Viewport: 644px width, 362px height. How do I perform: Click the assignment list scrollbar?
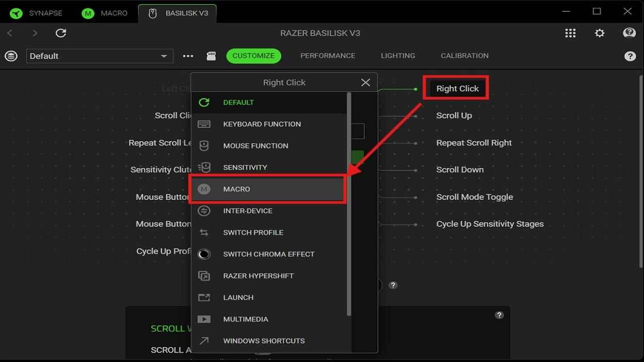pyautogui.click(x=349, y=204)
